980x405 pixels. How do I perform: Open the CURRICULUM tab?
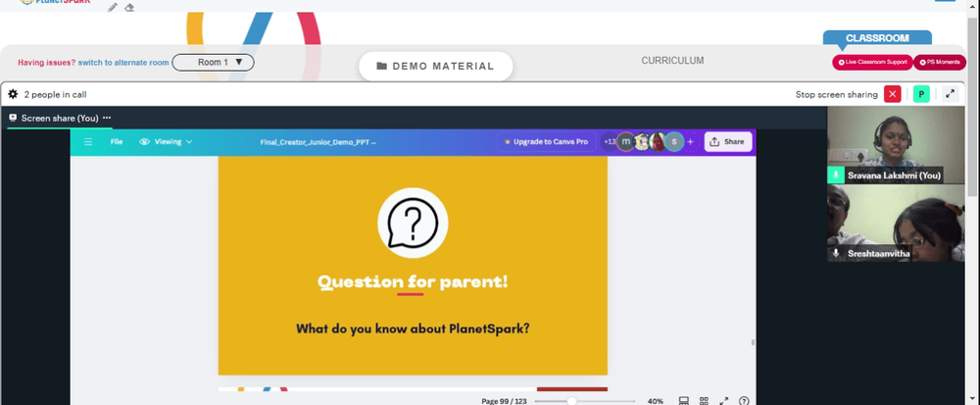[x=672, y=61]
